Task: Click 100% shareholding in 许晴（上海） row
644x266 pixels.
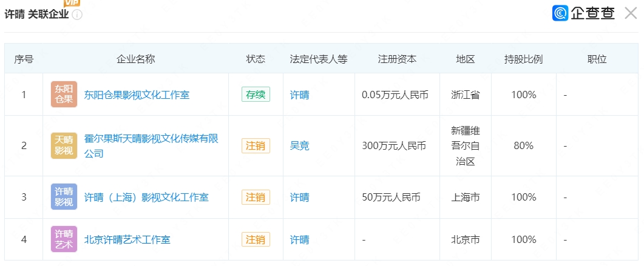Action: 524,198
